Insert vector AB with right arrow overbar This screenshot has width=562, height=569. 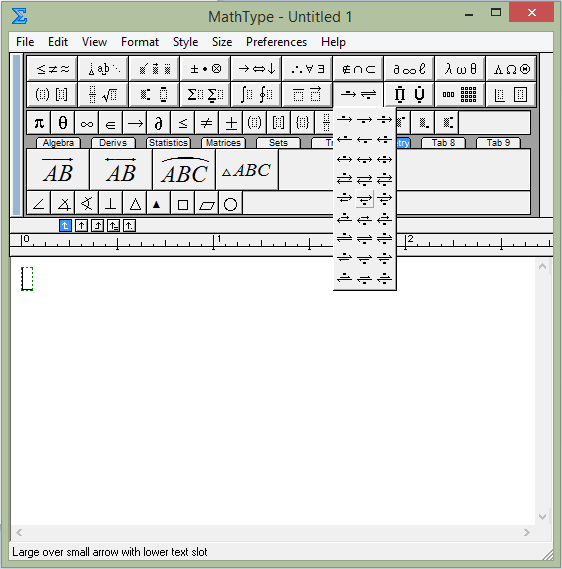click(58, 169)
